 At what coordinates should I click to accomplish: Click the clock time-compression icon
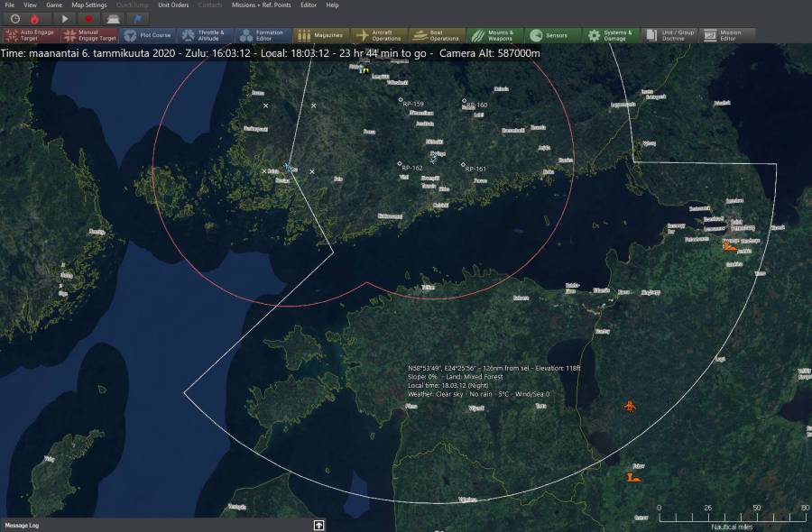point(15,18)
